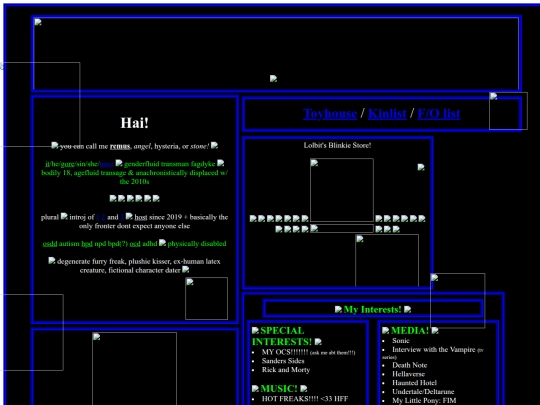Select 'MY OCS!!!!!!!!' special interest item

coord(285,352)
